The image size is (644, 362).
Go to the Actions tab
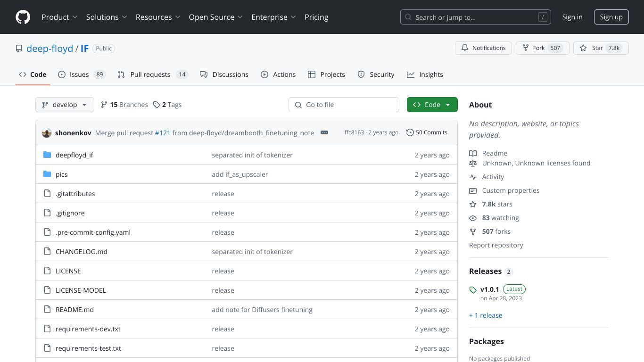(278, 74)
